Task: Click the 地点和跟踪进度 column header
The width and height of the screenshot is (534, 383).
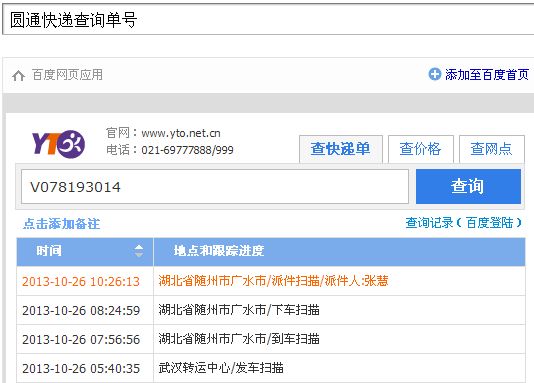Action: coord(339,252)
